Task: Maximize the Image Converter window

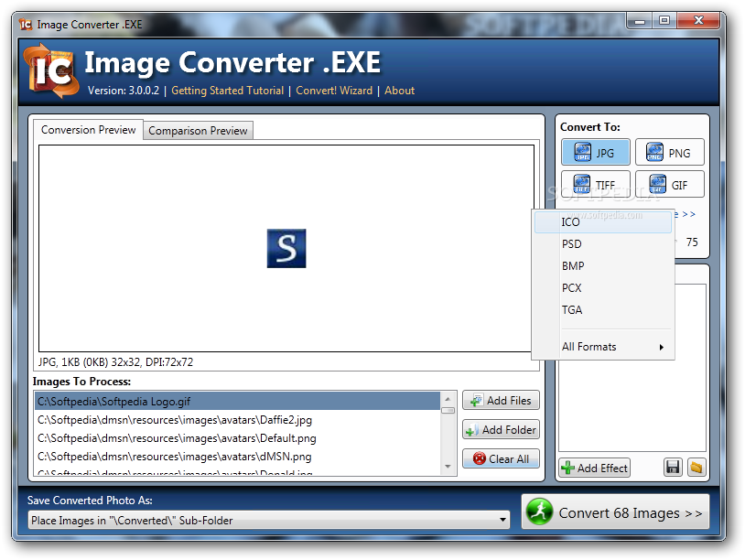Action: [664, 21]
